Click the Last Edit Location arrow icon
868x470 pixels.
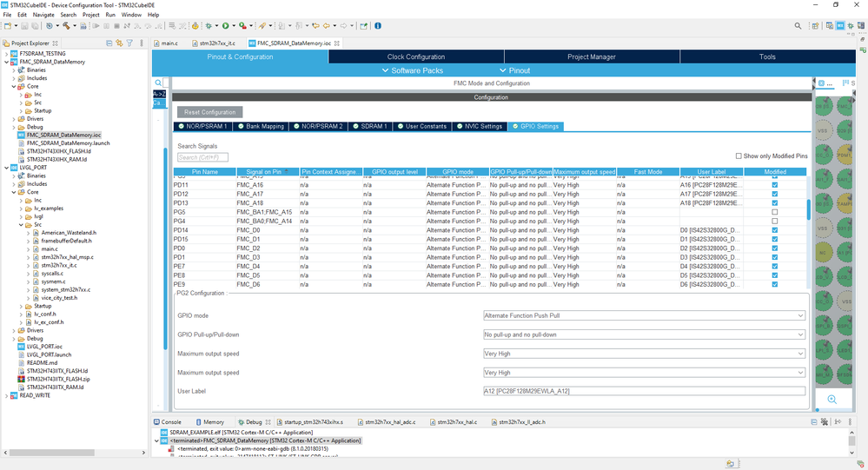coord(315,25)
